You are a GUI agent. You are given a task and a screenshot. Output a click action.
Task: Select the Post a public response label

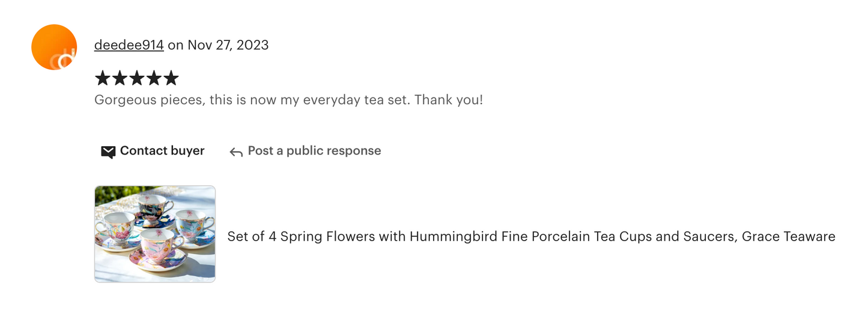314,151
